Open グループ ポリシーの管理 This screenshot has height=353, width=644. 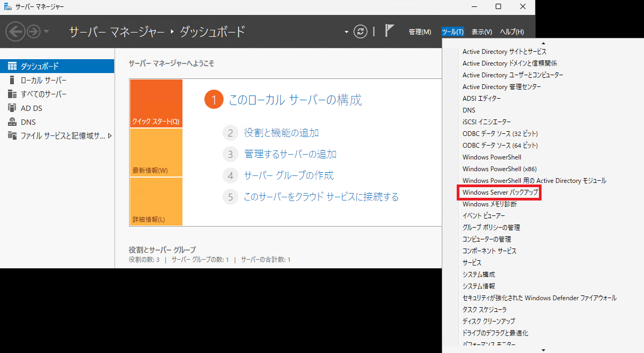(x=491, y=228)
